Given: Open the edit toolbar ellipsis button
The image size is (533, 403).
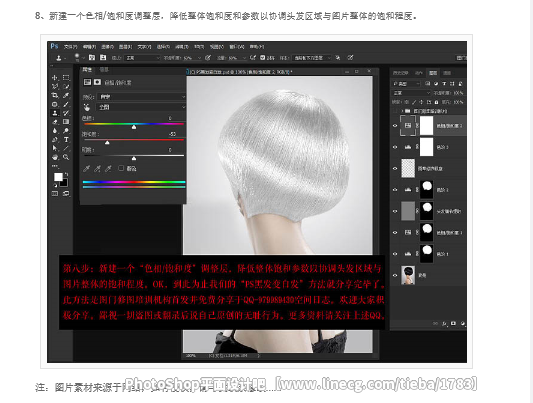Looking at the screenshot, I should 54,166.
